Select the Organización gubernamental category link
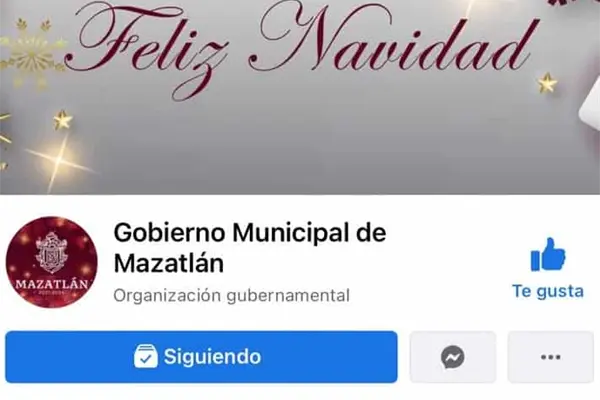 232,296
